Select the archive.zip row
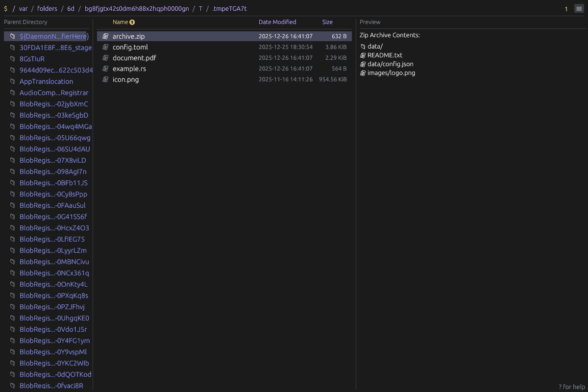 224,36
